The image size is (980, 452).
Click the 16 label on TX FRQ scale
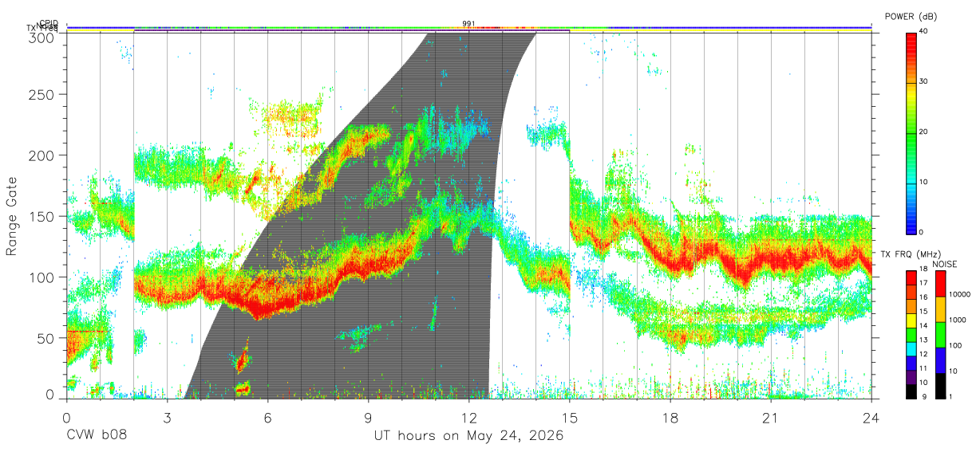pos(923,299)
